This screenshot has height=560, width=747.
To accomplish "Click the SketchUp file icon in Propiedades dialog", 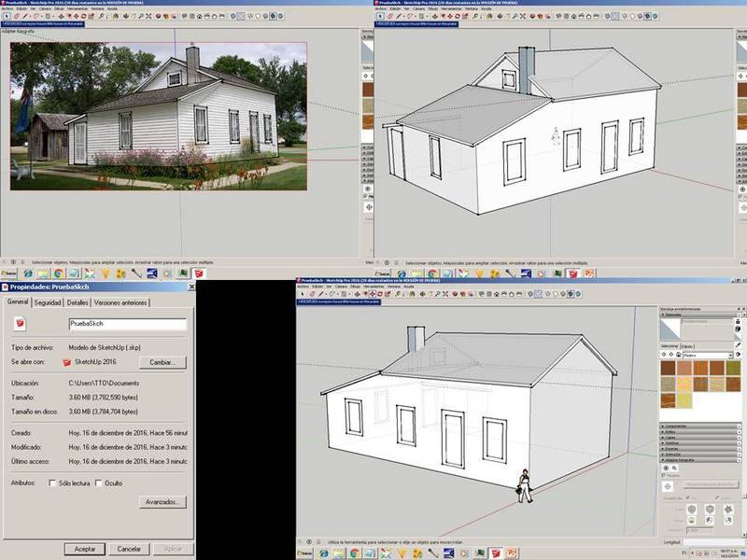I will (18, 324).
